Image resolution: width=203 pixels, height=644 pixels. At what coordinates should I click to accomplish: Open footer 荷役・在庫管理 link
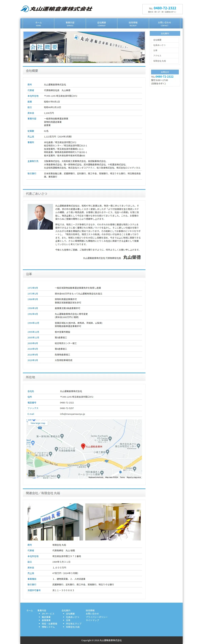coord(49,623)
